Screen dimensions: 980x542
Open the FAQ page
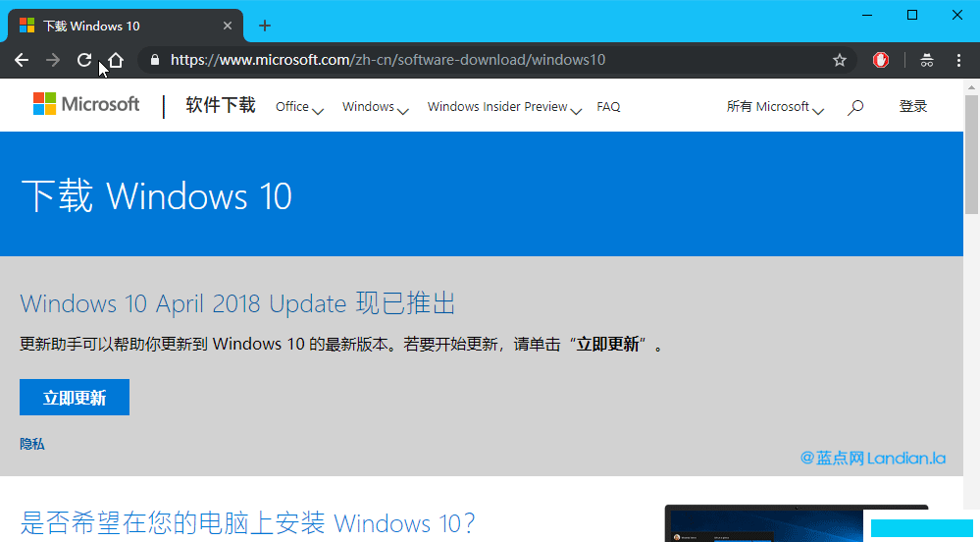pos(608,107)
